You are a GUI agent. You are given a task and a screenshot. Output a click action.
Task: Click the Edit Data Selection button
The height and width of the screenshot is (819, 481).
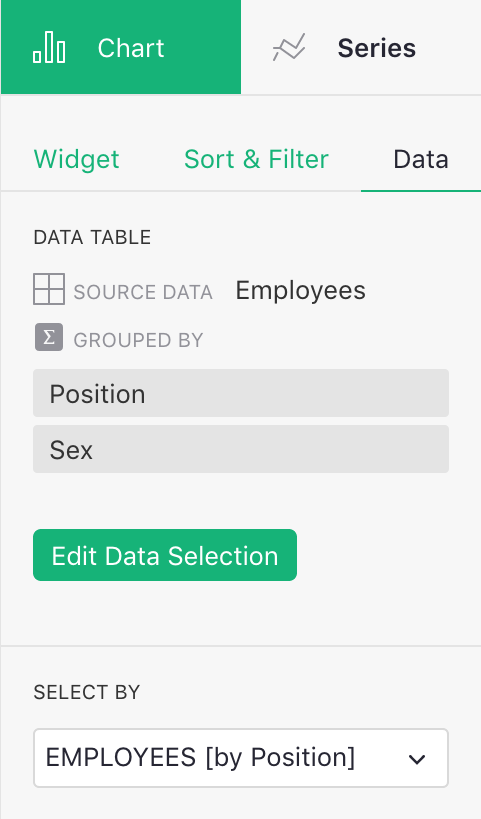point(165,555)
